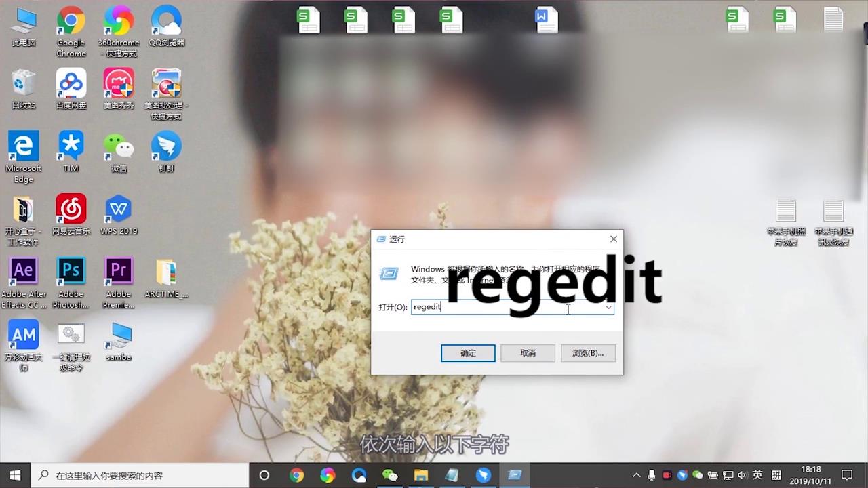
Task: Click the 英 input method indicator
Action: pos(757,475)
